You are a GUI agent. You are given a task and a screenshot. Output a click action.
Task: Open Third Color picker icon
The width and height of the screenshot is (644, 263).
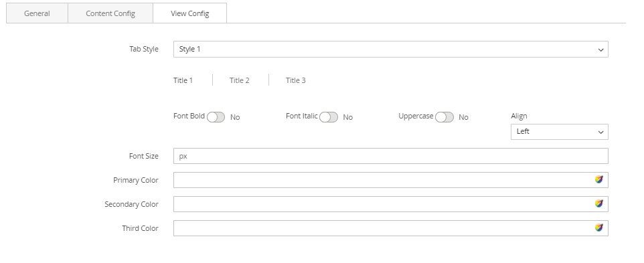599,228
